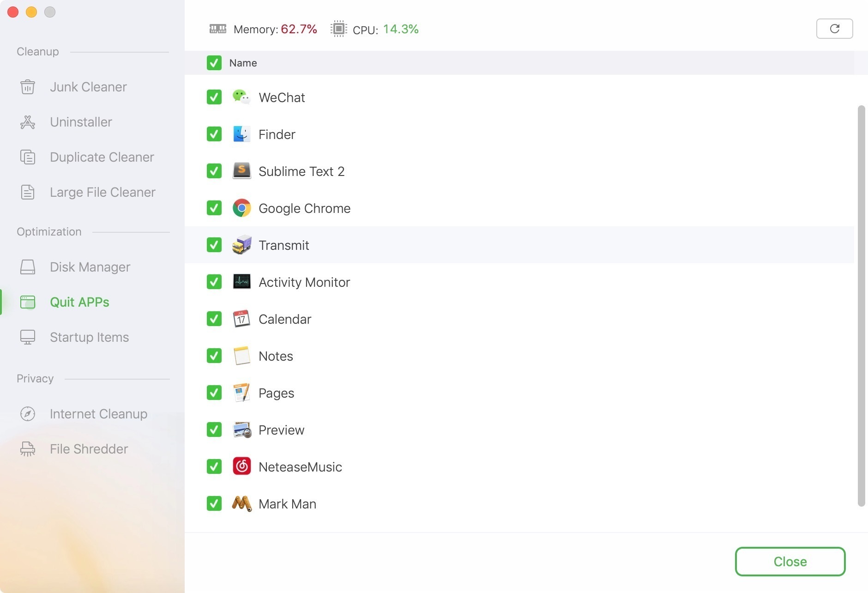Screen dimensions: 868x593
Task: Uncheck the Transmit checkbox
Action: tap(214, 245)
